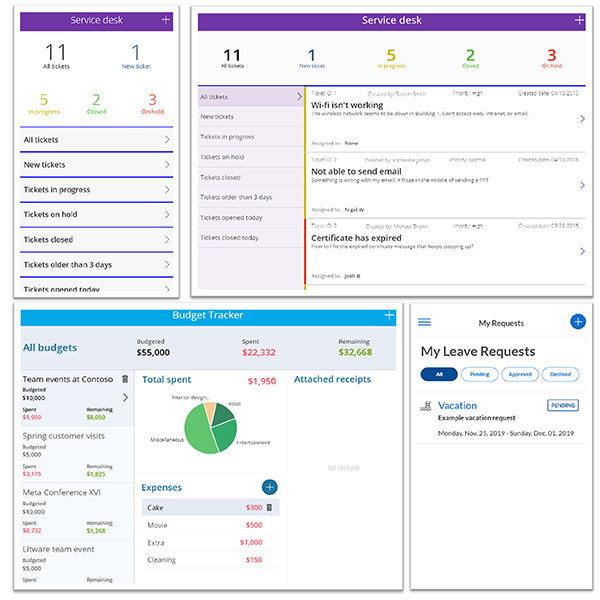Add a new expense with the round plus
Viewport: 600px width, 600px height.
pos(269,487)
